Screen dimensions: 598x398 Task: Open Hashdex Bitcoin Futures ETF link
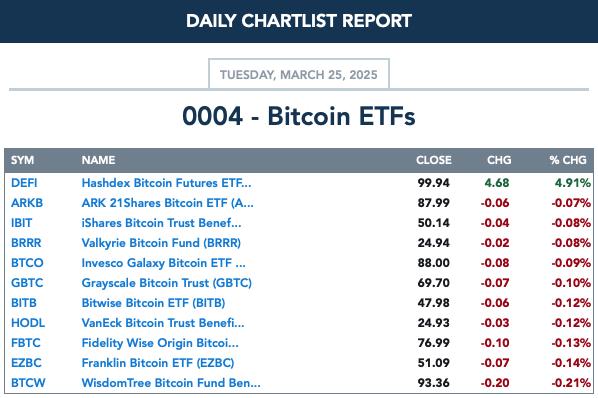[166, 183]
